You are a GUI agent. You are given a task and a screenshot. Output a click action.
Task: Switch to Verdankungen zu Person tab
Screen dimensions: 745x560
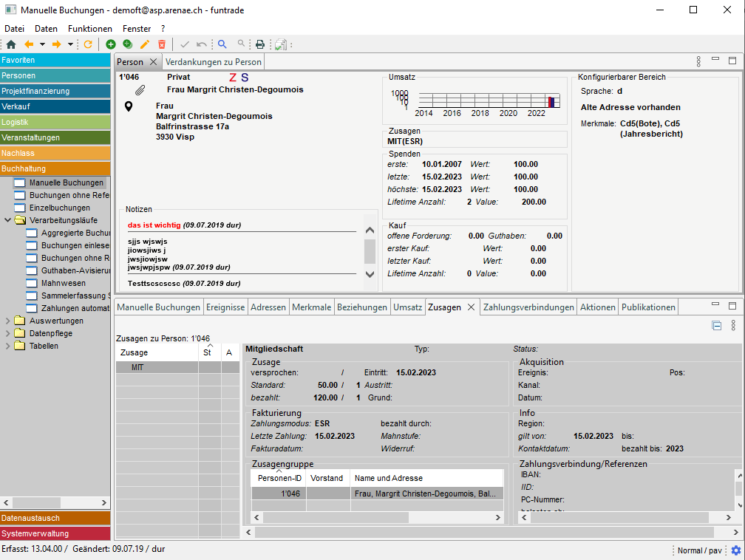coord(214,62)
